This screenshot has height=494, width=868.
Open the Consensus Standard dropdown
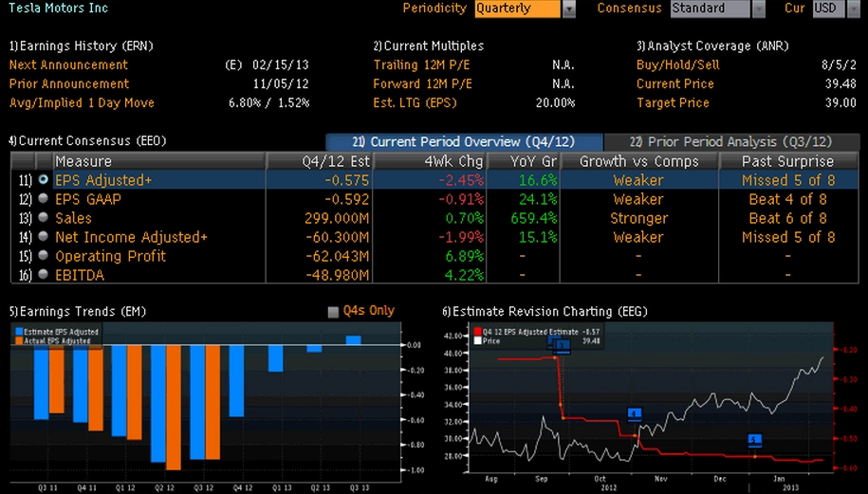click(711, 9)
